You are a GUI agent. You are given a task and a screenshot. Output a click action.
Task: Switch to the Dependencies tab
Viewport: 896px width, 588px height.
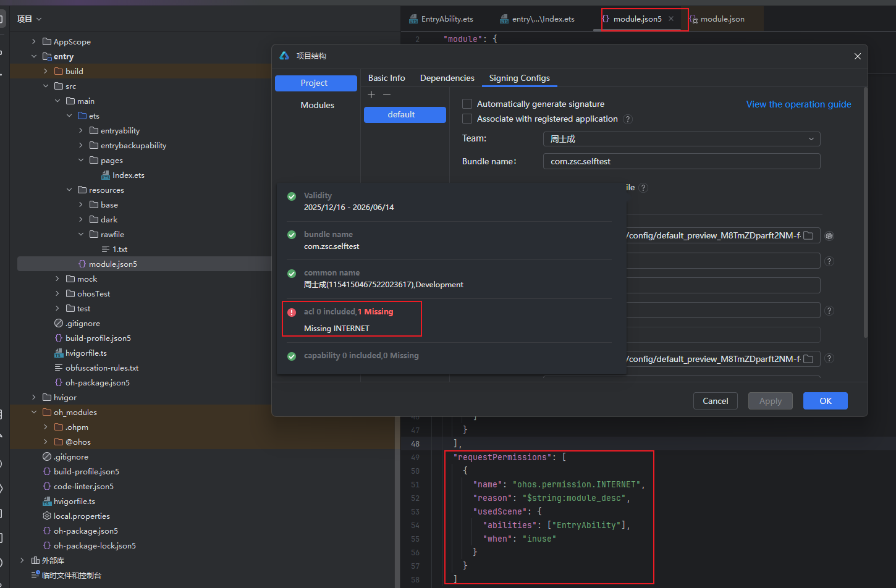(447, 78)
